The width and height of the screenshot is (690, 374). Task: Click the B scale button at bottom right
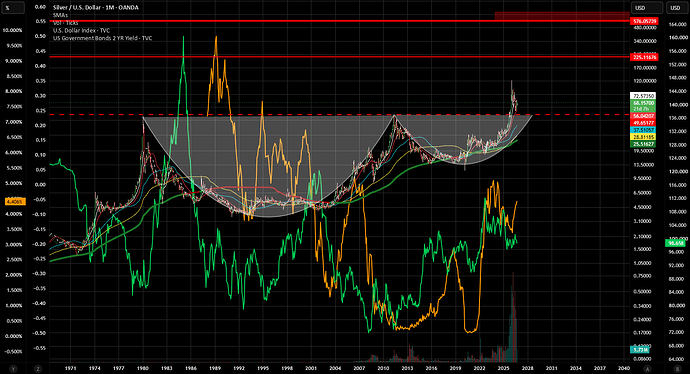click(x=677, y=369)
